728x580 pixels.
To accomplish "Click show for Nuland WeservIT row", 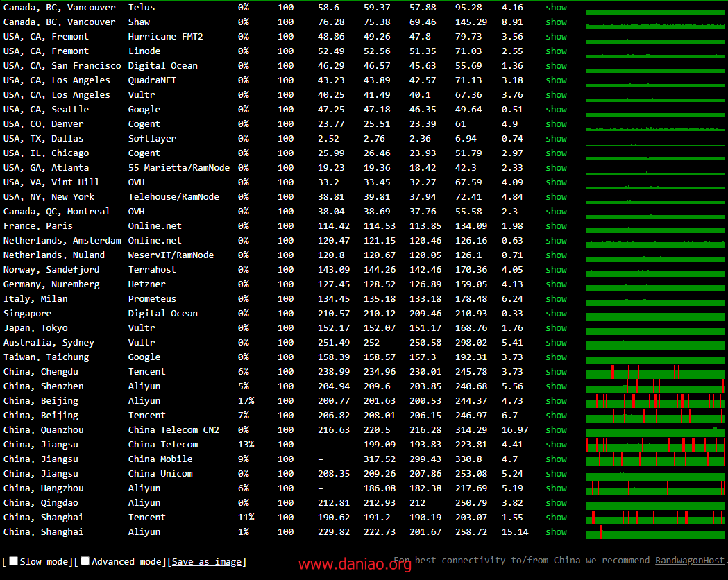I will [x=556, y=255].
